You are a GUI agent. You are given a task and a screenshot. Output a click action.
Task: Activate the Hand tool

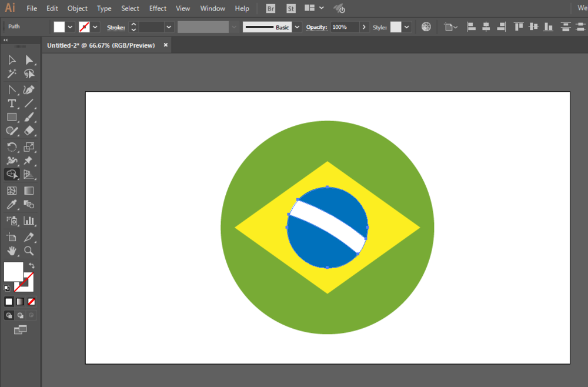[x=12, y=251]
